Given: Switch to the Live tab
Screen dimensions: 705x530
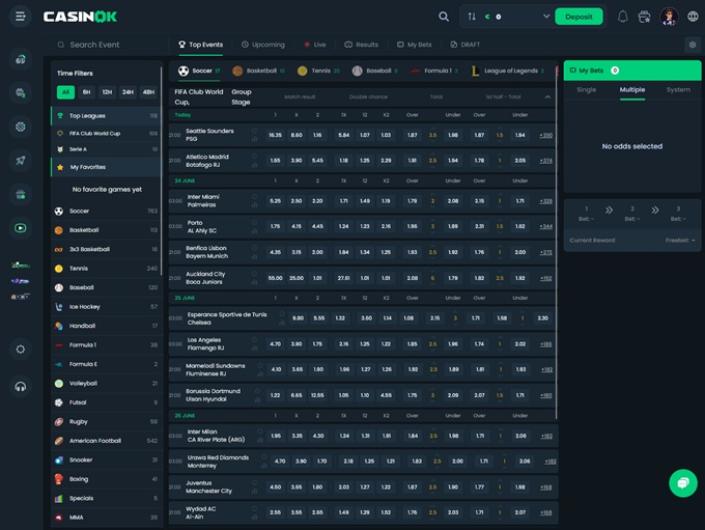Looking at the screenshot, I should (x=313, y=45).
